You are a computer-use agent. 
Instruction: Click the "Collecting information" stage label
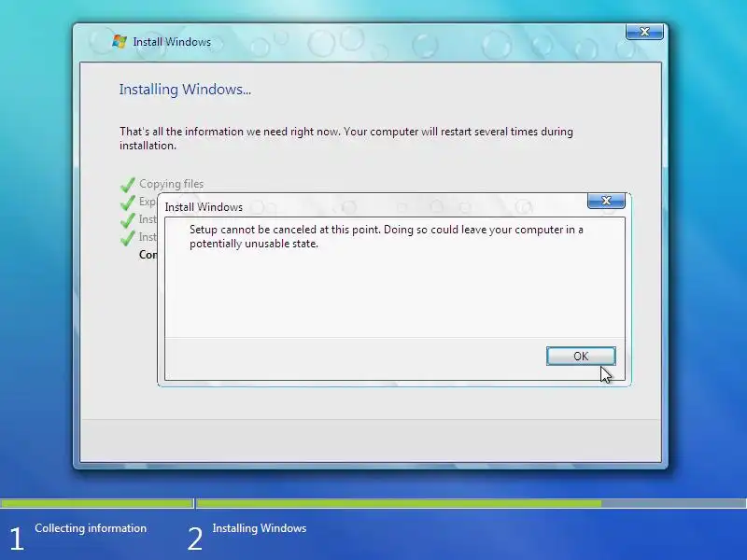pos(91,528)
